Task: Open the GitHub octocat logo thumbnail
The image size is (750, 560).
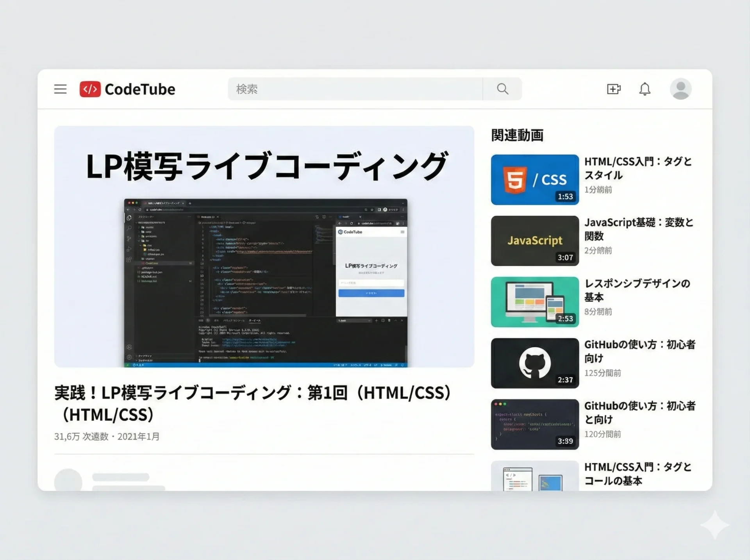Action: tap(534, 363)
